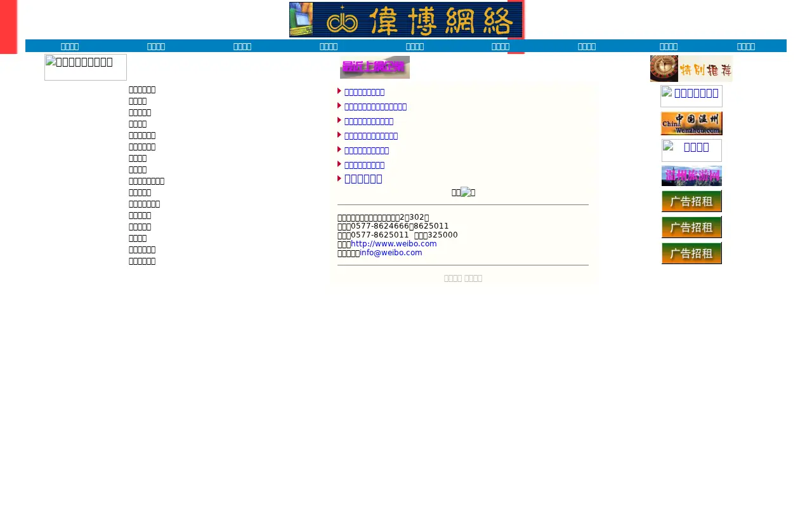Click the purple heading image above the link list
Screen dimensions: 812x508
pyautogui.click(x=375, y=67)
